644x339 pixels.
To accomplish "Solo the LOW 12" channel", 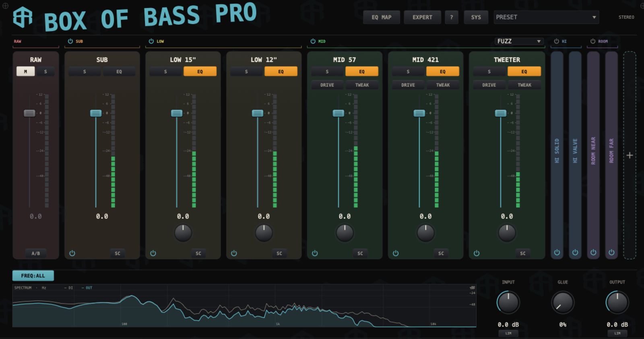I will pos(246,72).
